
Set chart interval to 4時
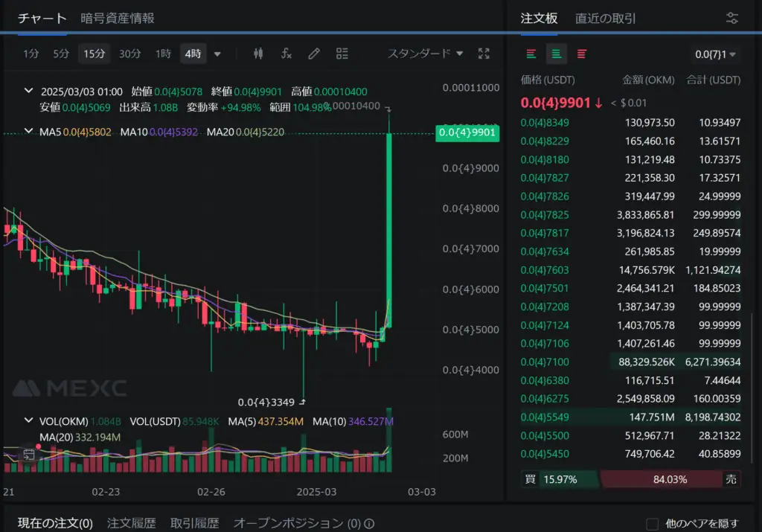point(193,54)
